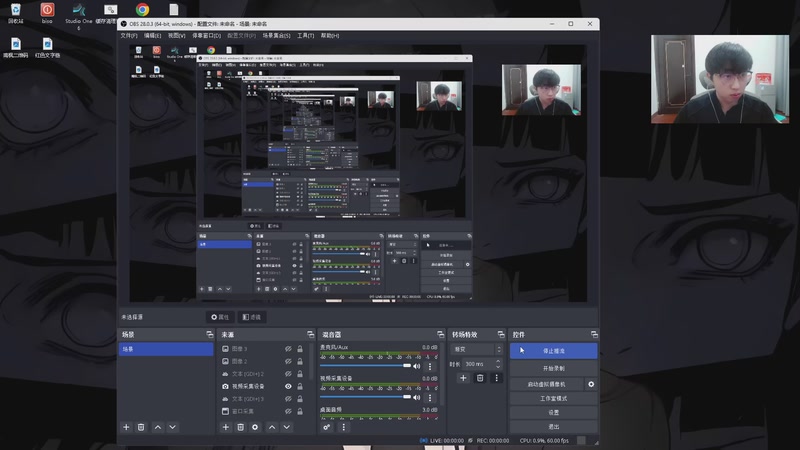
Task: Mute the 麦克风/Aux speaker icon
Action: click(x=417, y=366)
